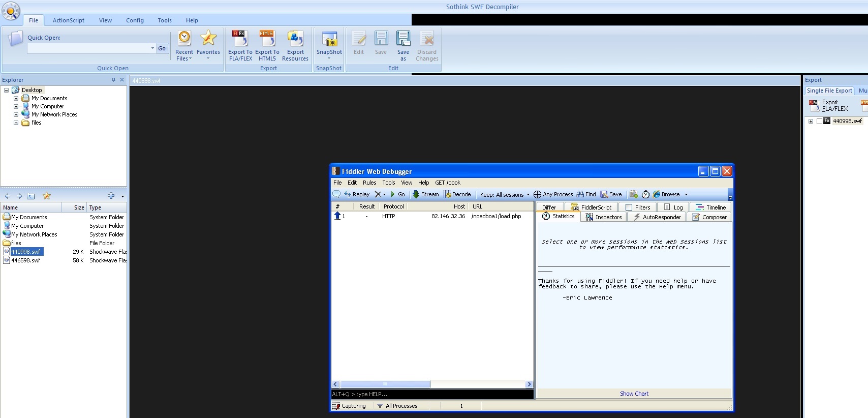Click All Processes in Fiddler status bar
The width and height of the screenshot is (868, 418).
point(397,406)
